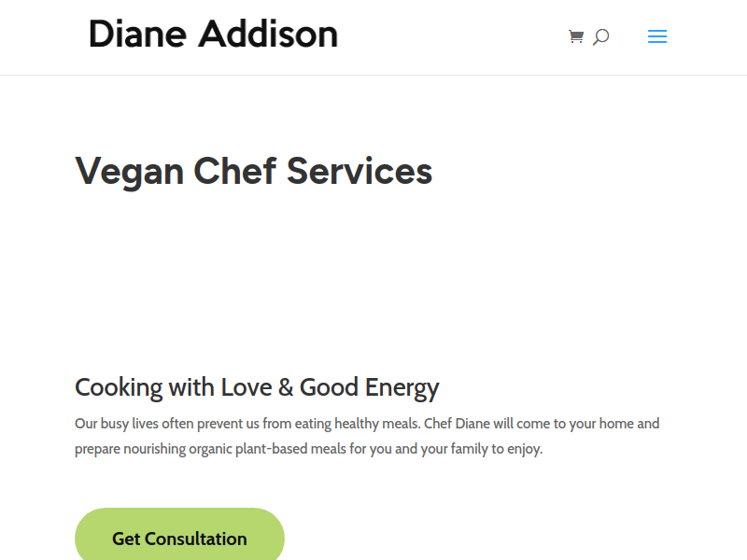Open the shopping cart icon

576,37
